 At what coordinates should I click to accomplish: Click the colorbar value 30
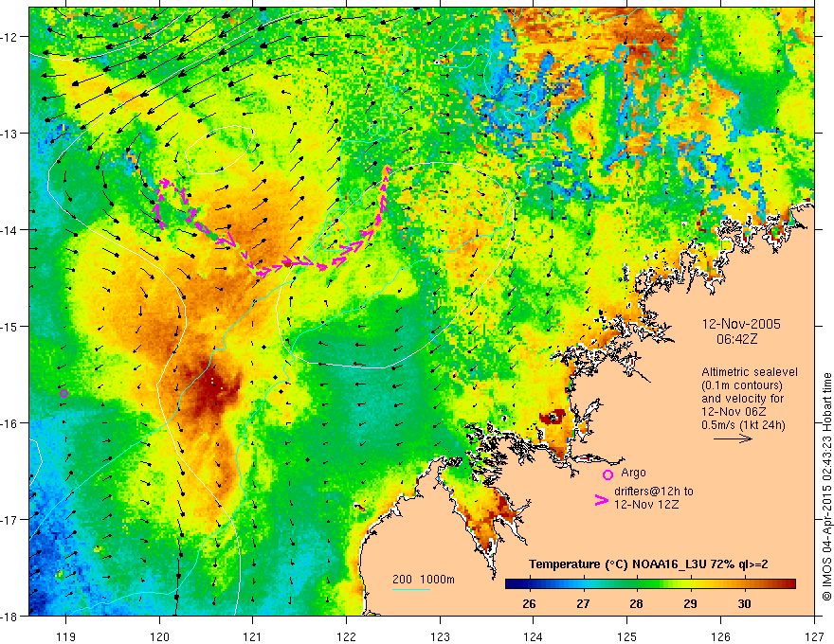(x=744, y=603)
